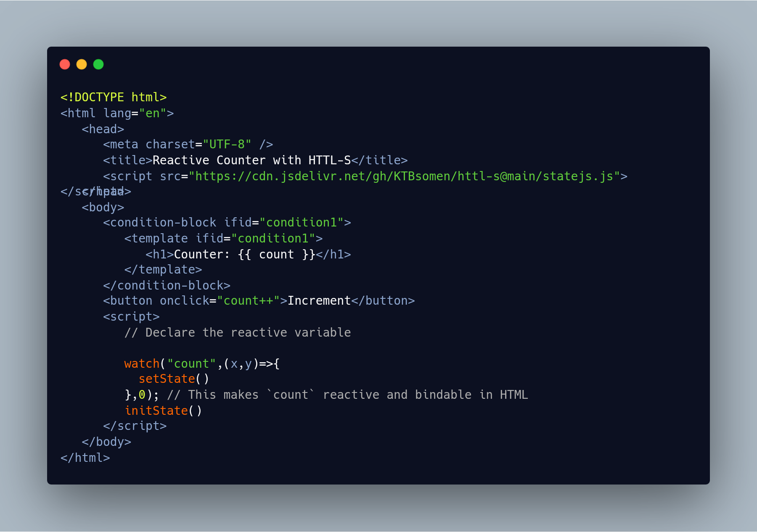The height and width of the screenshot is (532, 757).
Task: Select the "en" lang attribute value
Action: click(x=153, y=113)
